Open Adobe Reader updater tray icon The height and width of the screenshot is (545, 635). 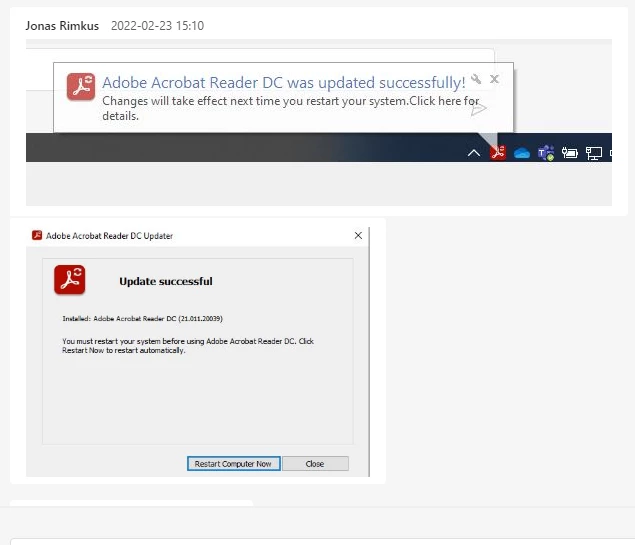click(x=498, y=153)
